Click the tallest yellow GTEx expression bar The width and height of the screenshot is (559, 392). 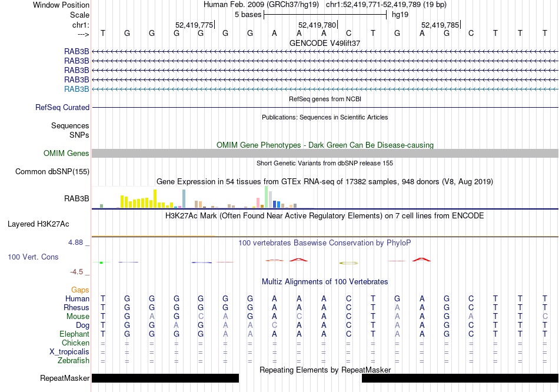tap(155, 199)
